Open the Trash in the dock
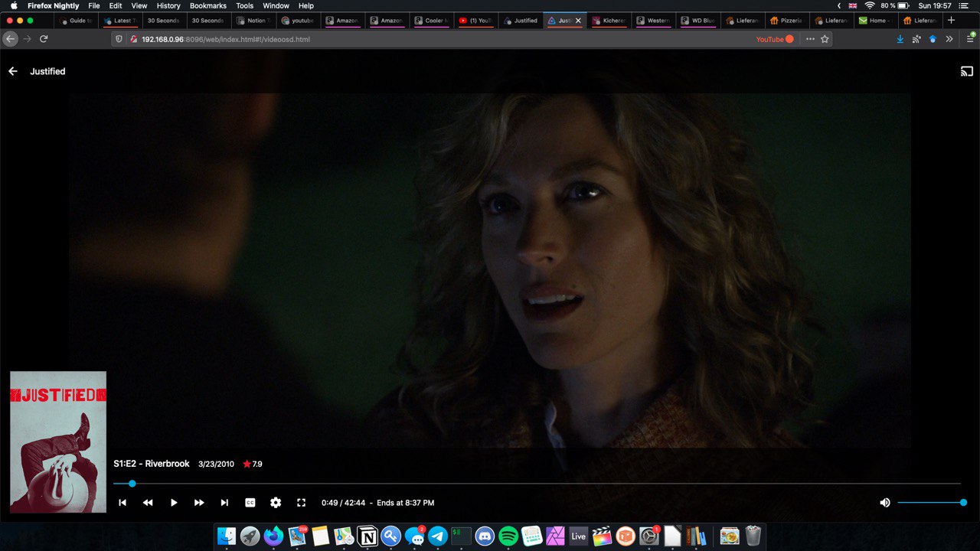The width and height of the screenshot is (980, 551). coord(753,536)
